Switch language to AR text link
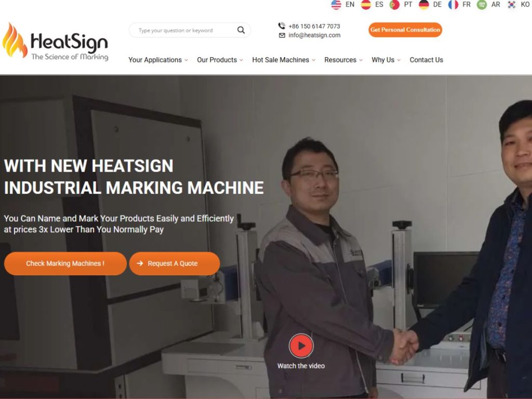This screenshot has height=399, width=532. [496, 4]
